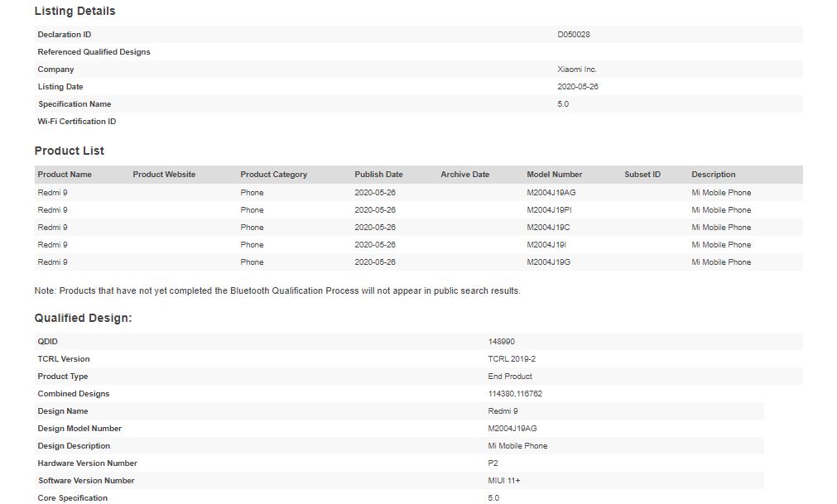The image size is (837, 504).
Task: Select the Product Category column header
Action: (273, 175)
